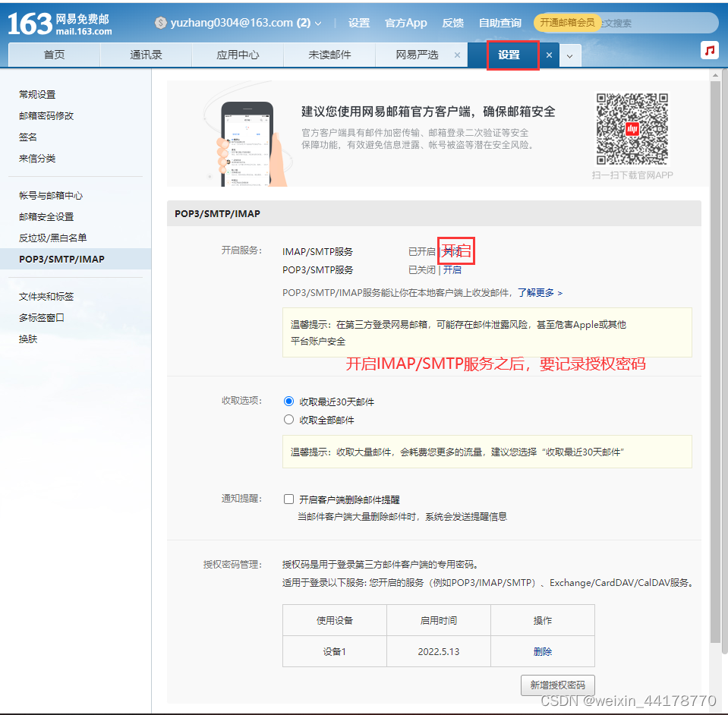Click the POP3/SMTP服务 label

(x=317, y=269)
